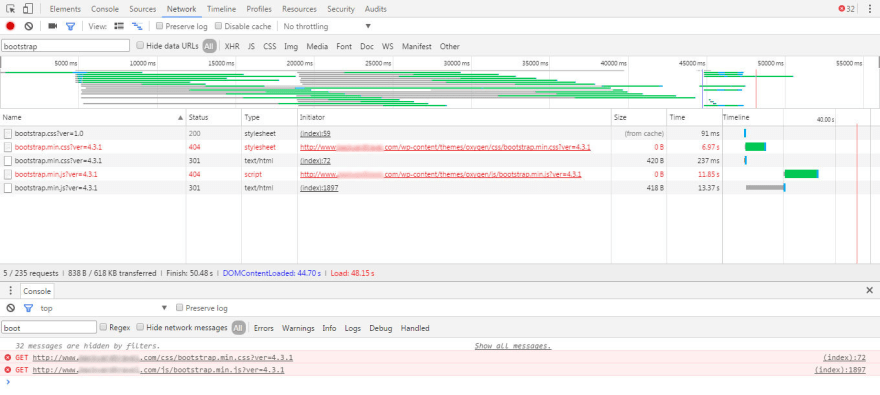Click the console prompt chevron
Image resolution: width=880 pixels, height=395 pixels.
click(7, 382)
